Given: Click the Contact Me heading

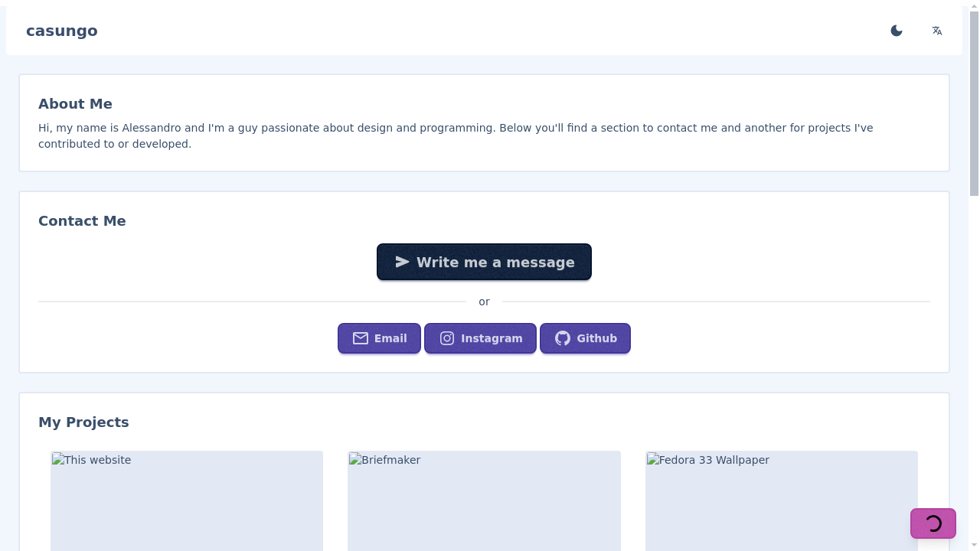Looking at the screenshot, I should point(82,221).
